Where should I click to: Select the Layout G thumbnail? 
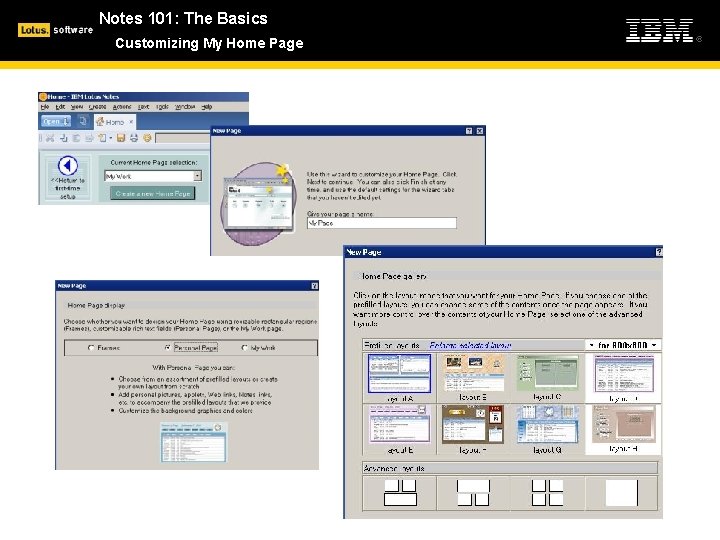(x=547, y=424)
